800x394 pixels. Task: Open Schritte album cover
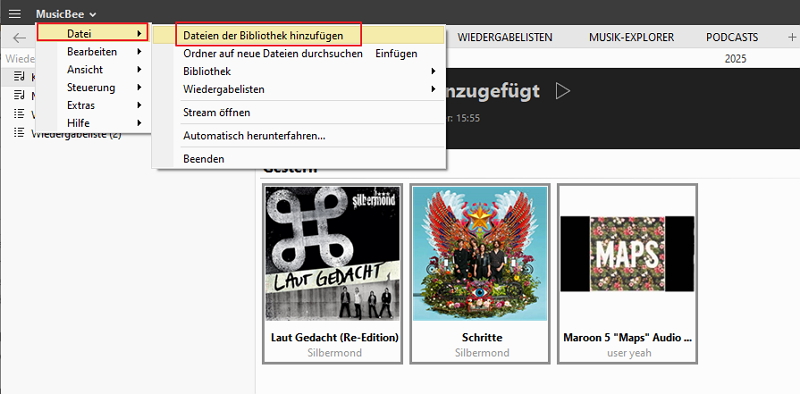(x=480, y=254)
